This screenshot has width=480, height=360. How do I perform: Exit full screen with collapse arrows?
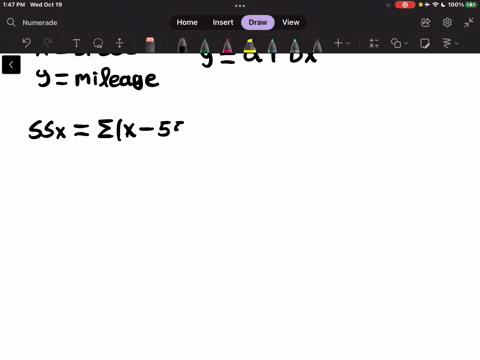point(469,22)
